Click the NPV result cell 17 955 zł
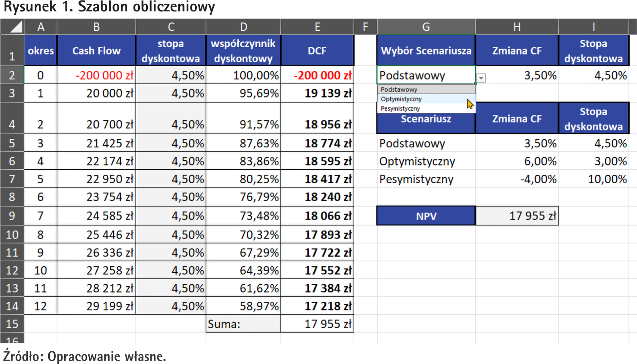Screen dimensions: 637x364 [517, 216]
